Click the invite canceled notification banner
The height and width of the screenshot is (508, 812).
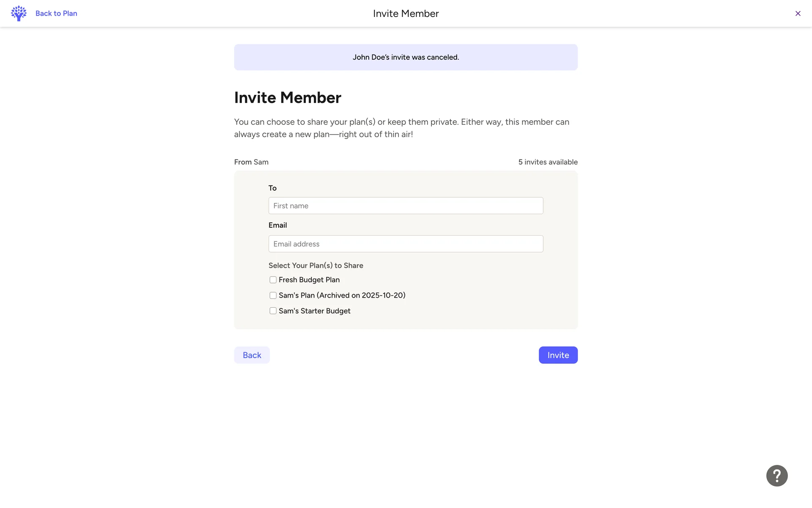pyautogui.click(x=406, y=57)
